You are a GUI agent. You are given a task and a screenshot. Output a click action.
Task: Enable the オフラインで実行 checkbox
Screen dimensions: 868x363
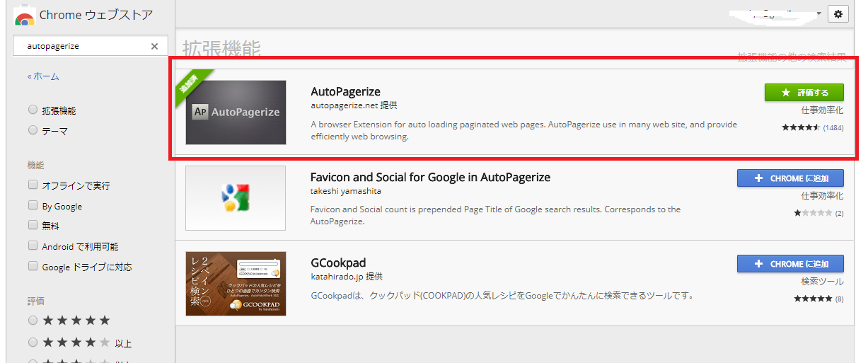click(33, 185)
